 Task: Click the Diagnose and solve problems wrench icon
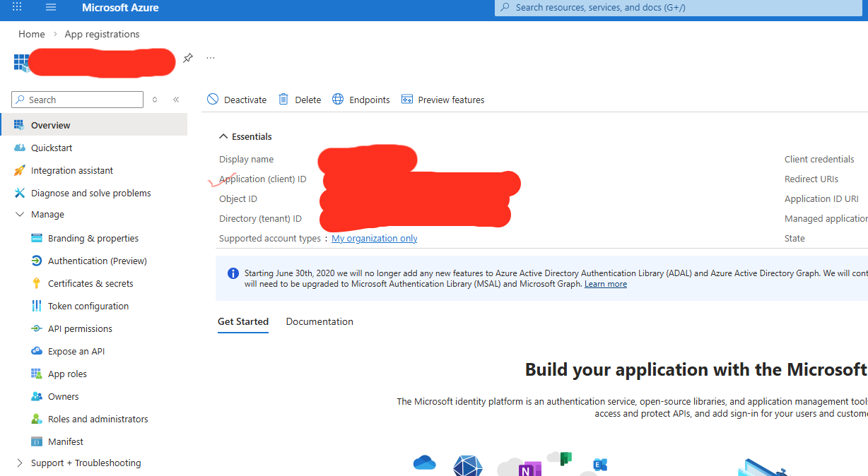pos(19,193)
